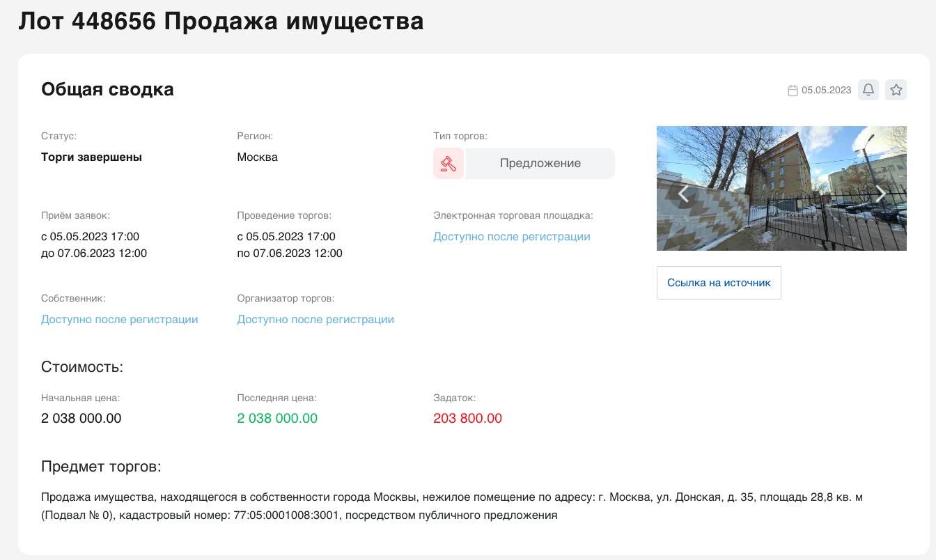This screenshot has height=560, width=936.
Task: Open the Организатор торгов registration link
Action: tap(315, 320)
